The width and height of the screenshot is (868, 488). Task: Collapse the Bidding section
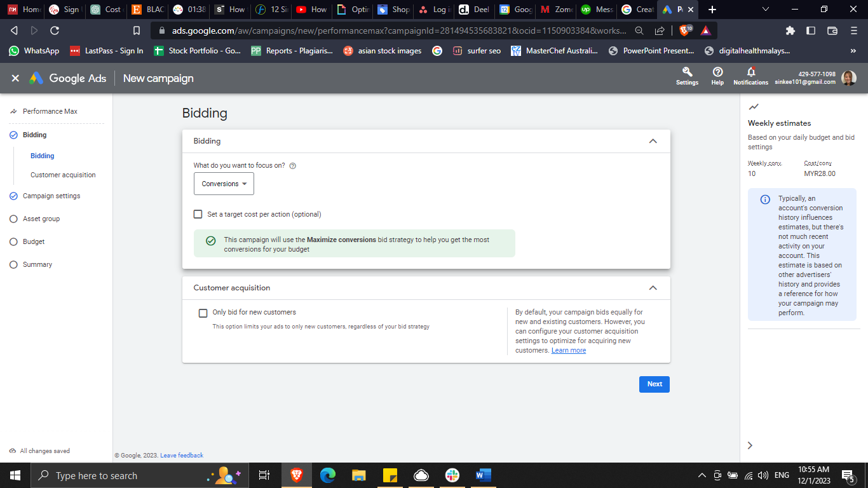tap(653, 141)
